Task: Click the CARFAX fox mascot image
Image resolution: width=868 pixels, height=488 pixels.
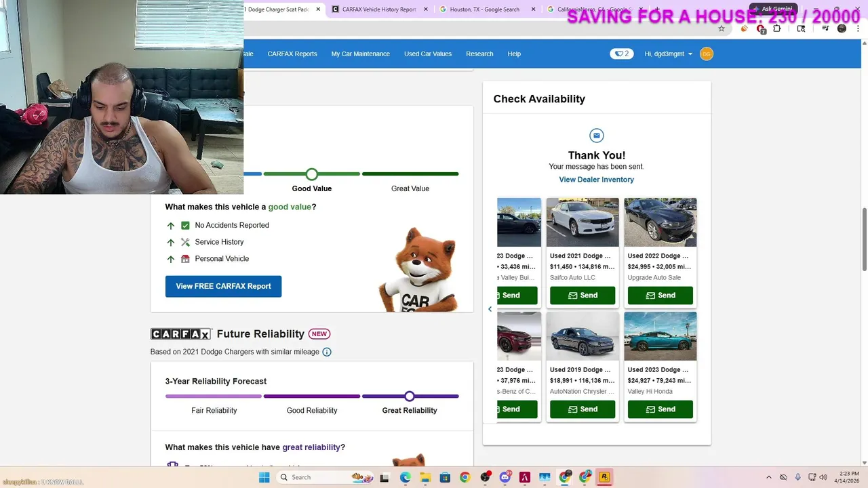Action: [x=419, y=270]
